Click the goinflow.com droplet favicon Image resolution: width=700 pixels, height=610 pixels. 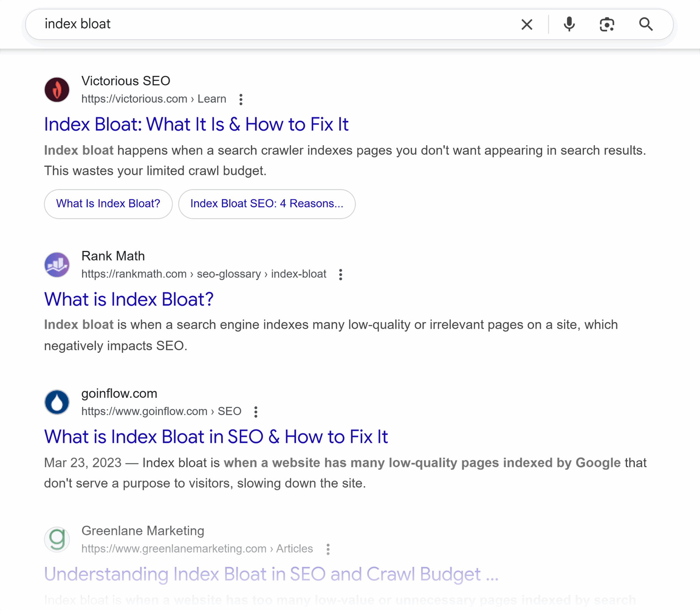coord(57,402)
